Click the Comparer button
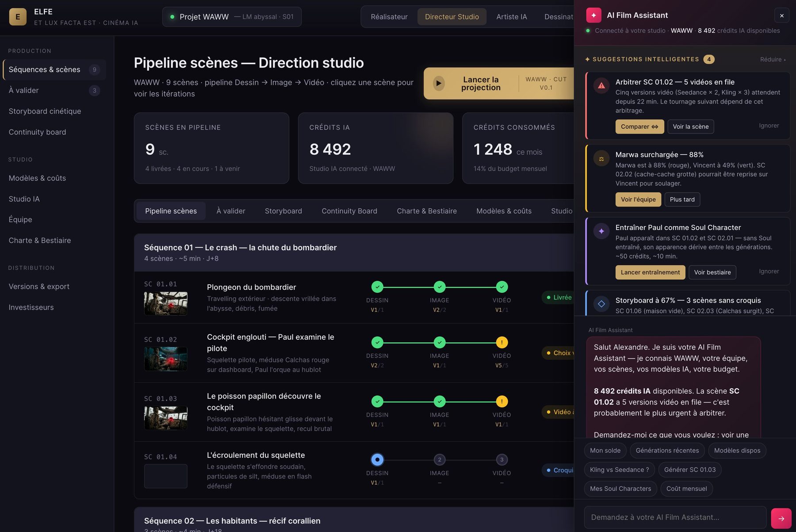The image size is (796, 532). click(639, 126)
